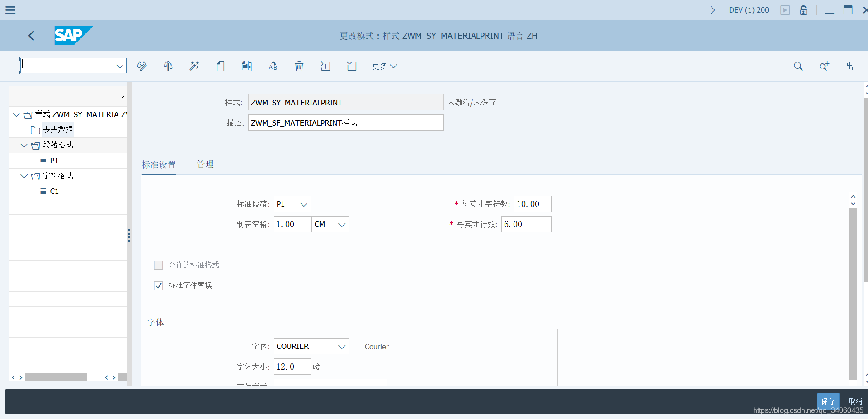The width and height of the screenshot is (868, 419).
Task: Expand the top-right chevron arrow
Action: [713, 10]
